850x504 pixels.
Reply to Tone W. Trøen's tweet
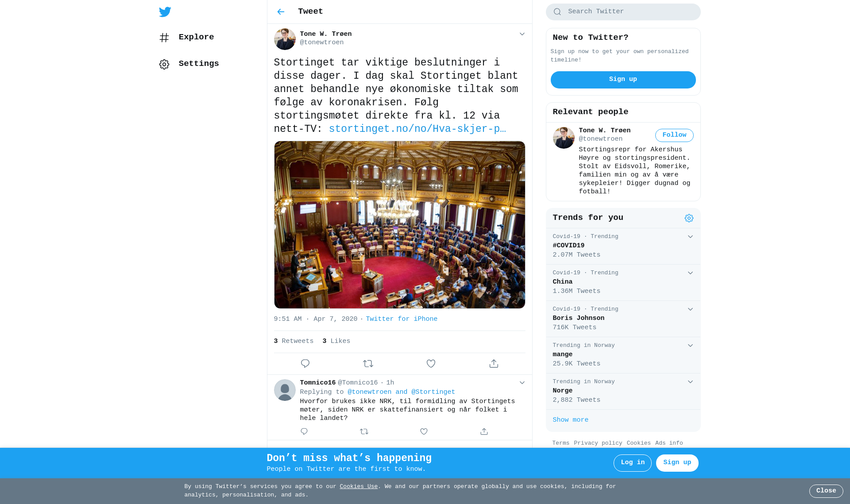click(x=305, y=364)
